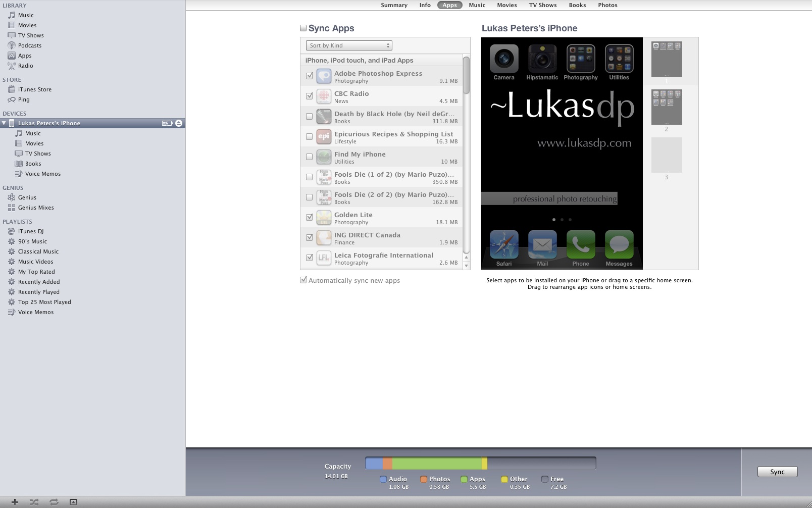The height and width of the screenshot is (508, 812).
Task: Select home screen page 2 thumbnail
Action: [x=667, y=107]
